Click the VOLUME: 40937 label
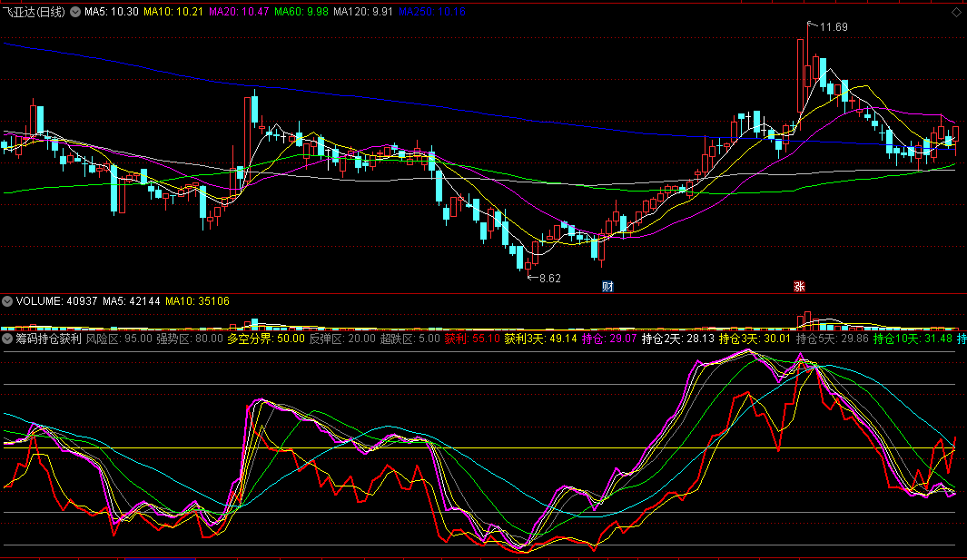The width and height of the screenshot is (967, 560). coord(56,301)
